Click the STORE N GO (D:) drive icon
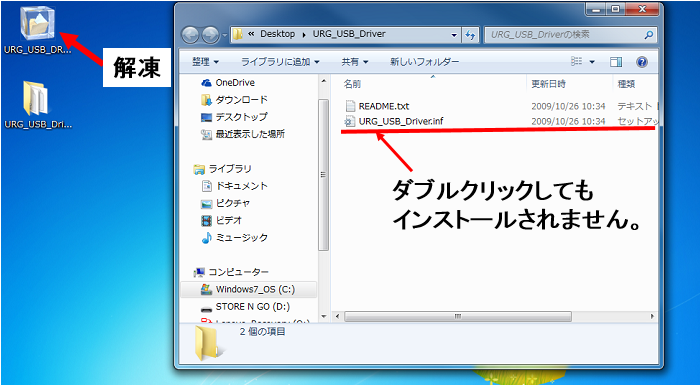 pos(206,308)
